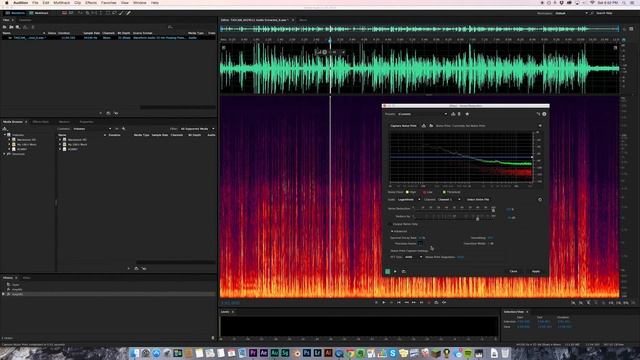Screen dimensions: 640x360
Task: Switch to Waveform editor view
Action: 16,13
